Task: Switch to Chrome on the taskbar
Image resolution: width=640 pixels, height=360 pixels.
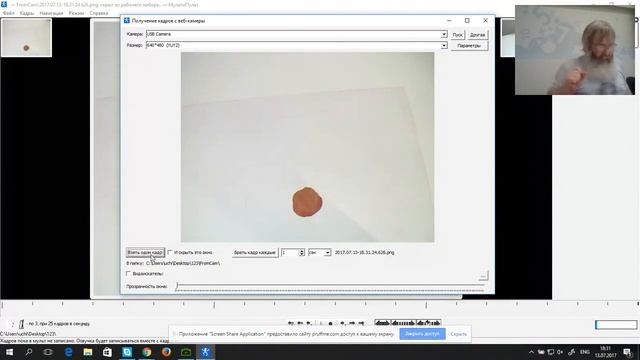Action: click(147, 352)
